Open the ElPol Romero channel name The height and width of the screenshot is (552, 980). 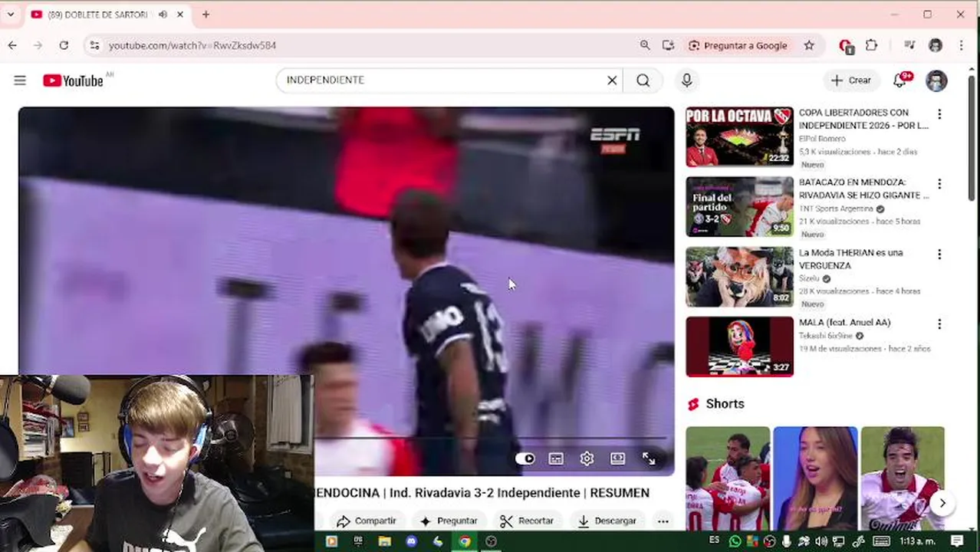pos(822,139)
